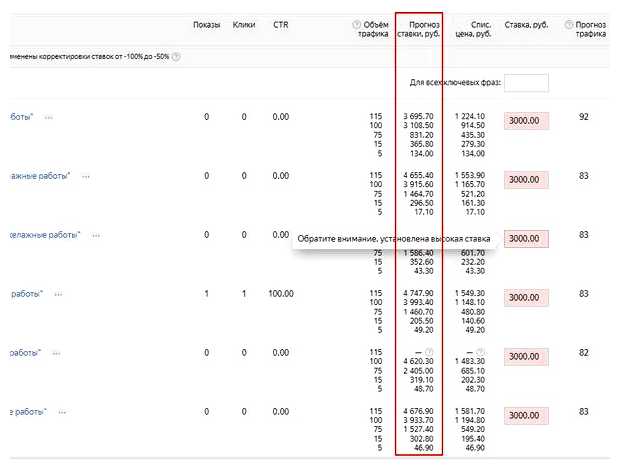Click the bid forecast value 1 586.40
The height and width of the screenshot is (469, 620).
click(x=418, y=253)
